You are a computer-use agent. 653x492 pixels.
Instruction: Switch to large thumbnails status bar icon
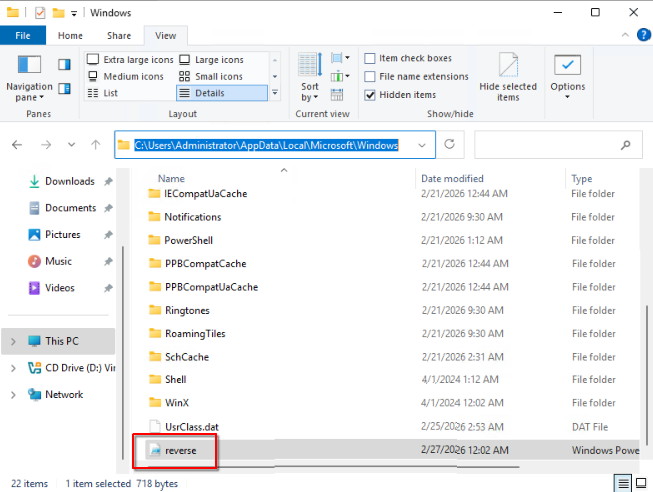[x=641, y=483]
